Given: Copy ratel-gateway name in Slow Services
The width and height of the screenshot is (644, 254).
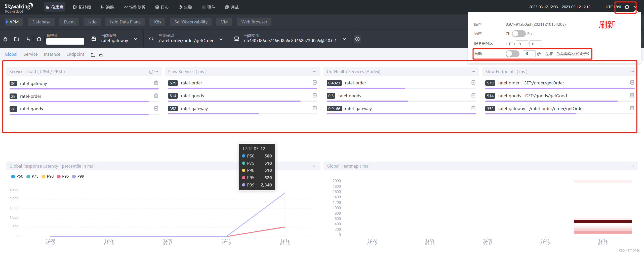Looking at the screenshot, I should (x=315, y=108).
